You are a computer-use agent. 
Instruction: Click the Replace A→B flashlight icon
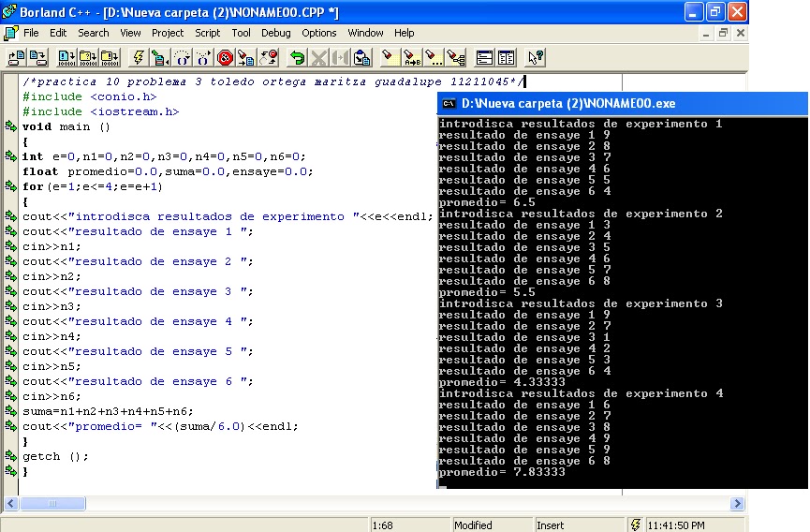tap(412, 58)
